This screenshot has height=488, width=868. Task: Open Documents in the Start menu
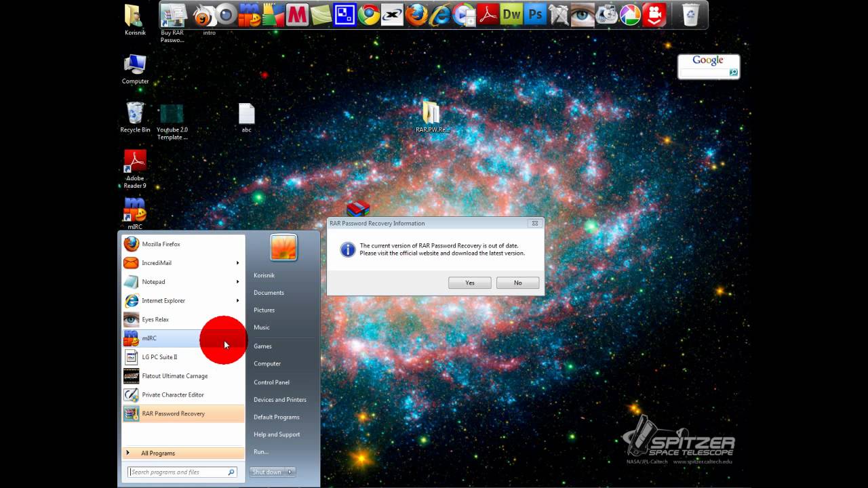click(269, 293)
